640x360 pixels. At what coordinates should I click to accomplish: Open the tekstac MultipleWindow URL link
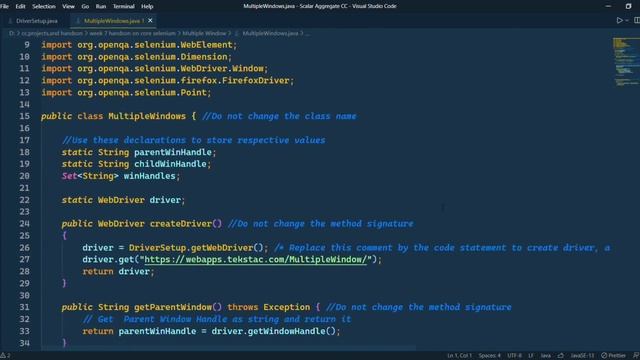(256, 260)
